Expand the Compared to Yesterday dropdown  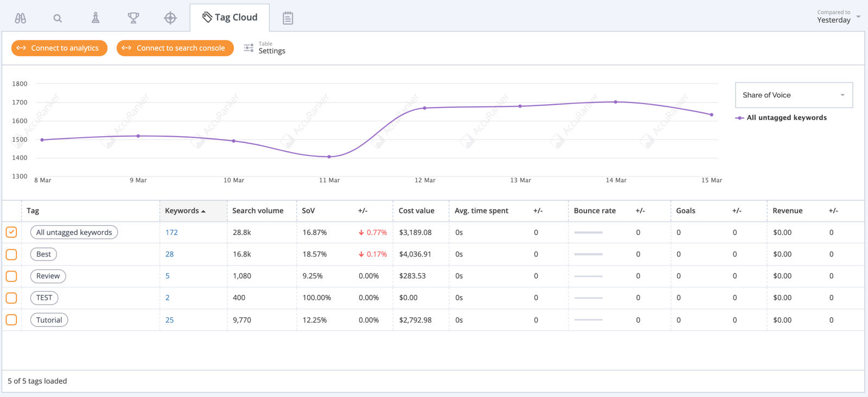pos(838,17)
